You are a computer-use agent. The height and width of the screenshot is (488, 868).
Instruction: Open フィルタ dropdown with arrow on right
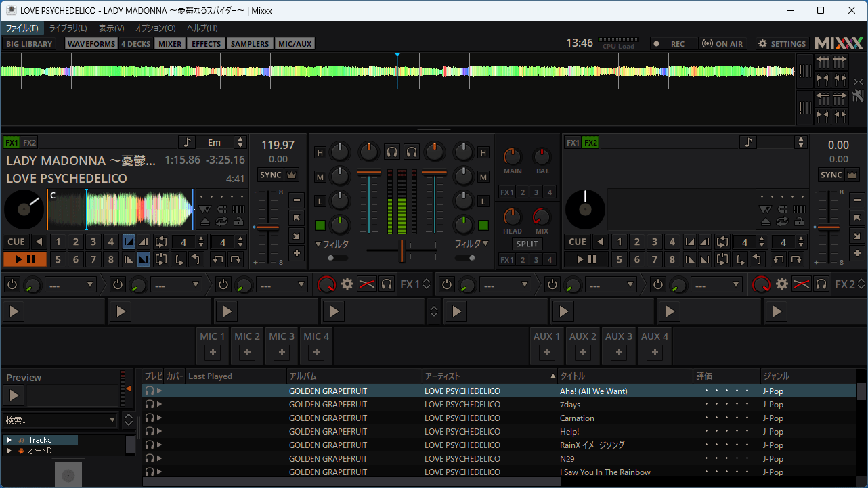pos(471,244)
